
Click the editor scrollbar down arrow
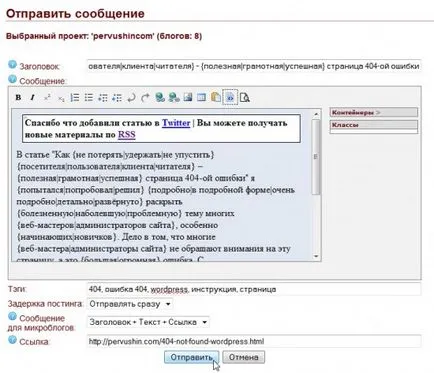pyautogui.click(x=316, y=256)
